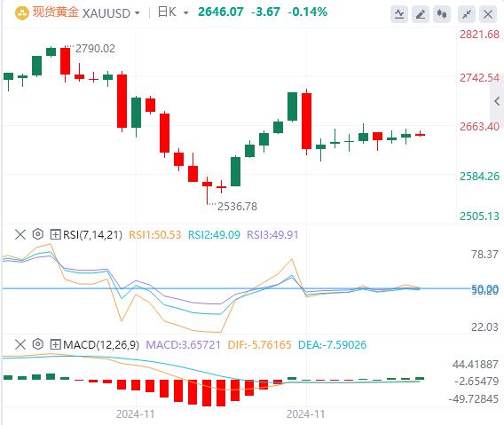
Task: Remove the RSI indicator panel
Action: pyautogui.click(x=20, y=234)
